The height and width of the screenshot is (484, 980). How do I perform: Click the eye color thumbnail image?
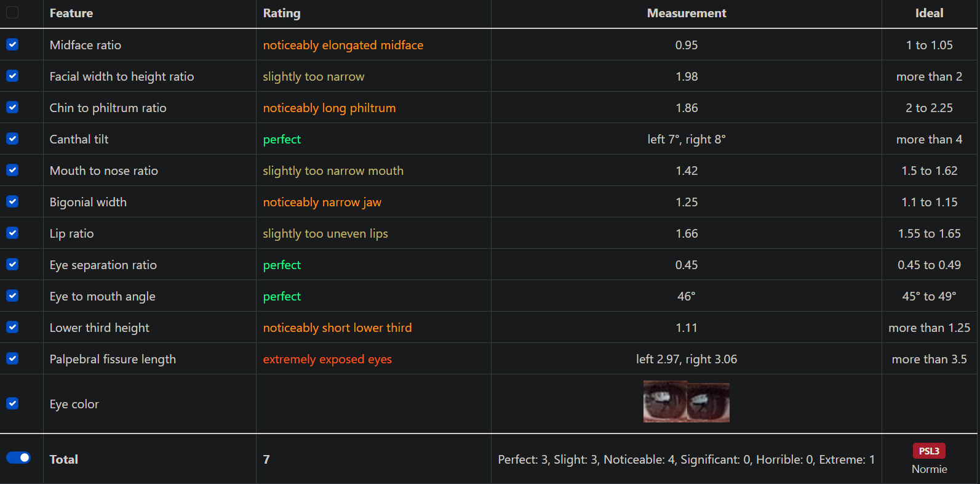686,401
